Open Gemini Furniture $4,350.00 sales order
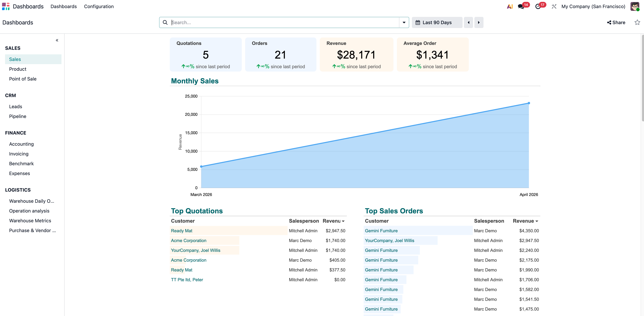Viewport: 644px width, 316px height. (x=381, y=231)
